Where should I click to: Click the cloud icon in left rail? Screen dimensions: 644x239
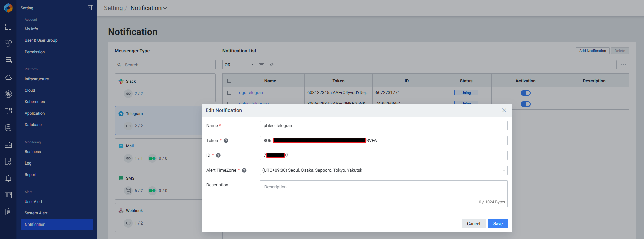[x=8, y=77]
